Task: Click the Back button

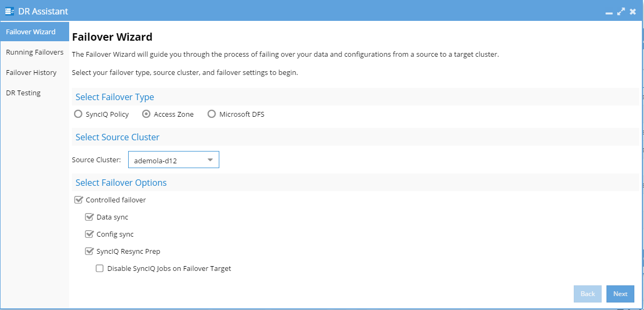Action: (x=588, y=293)
